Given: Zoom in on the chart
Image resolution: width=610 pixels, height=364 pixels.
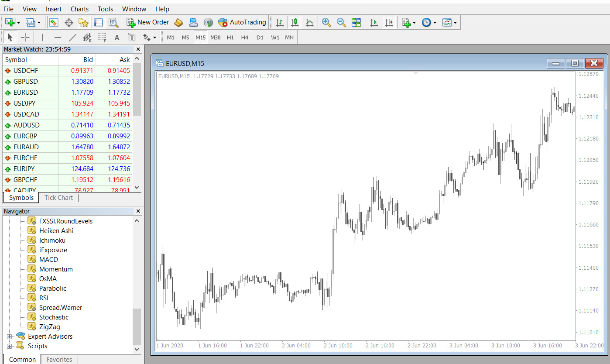Looking at the screenshot, I should pos(326,22).
